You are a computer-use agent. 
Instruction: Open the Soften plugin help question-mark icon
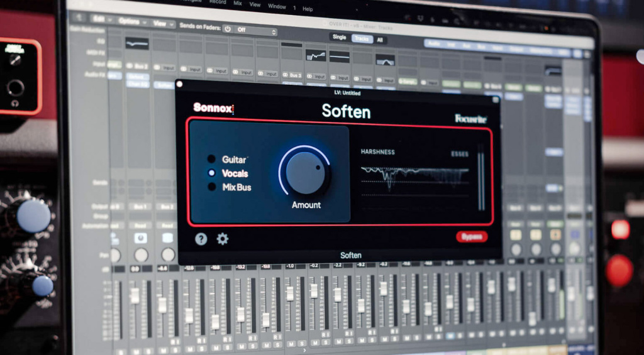click(201, 238)
